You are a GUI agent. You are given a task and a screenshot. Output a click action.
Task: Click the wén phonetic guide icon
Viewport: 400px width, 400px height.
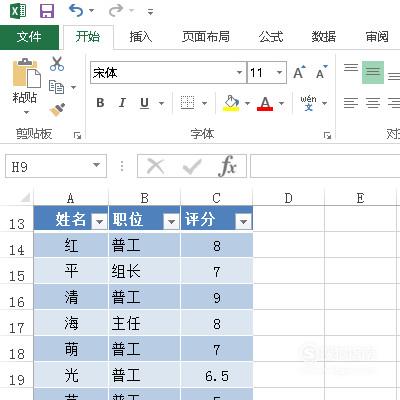[308, 103]
